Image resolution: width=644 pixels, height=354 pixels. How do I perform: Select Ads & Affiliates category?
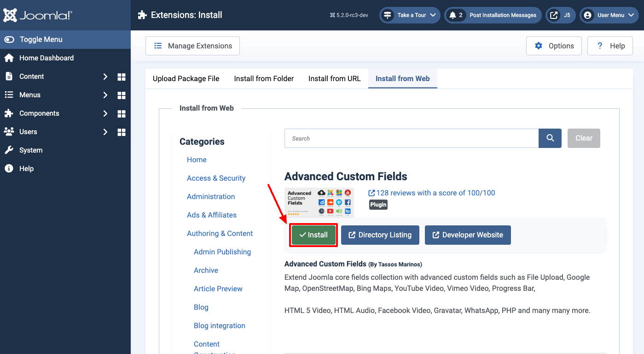[x=212, y=215]
